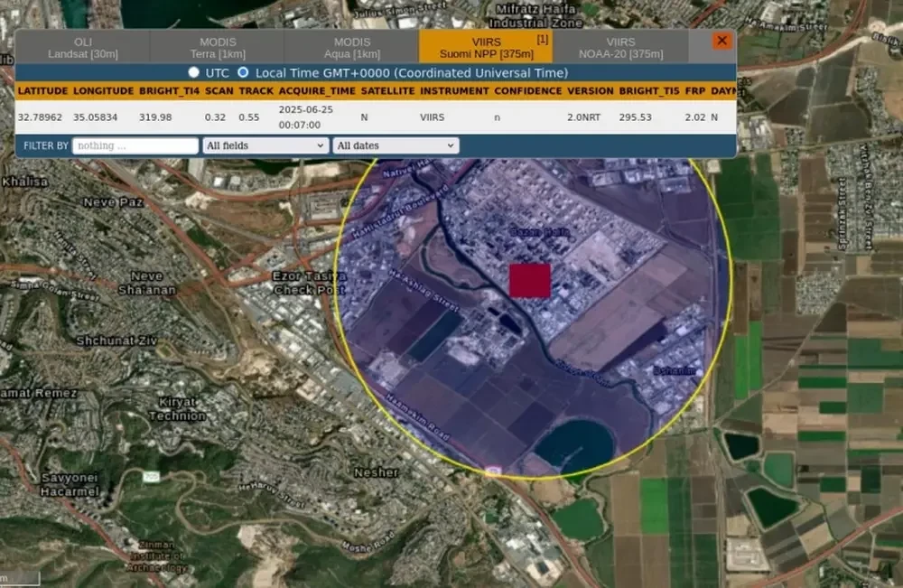Select the VIIRS NOAA-20 [375m] tab
Viewport: 903px width, 588px height.
tap(620, 48)
